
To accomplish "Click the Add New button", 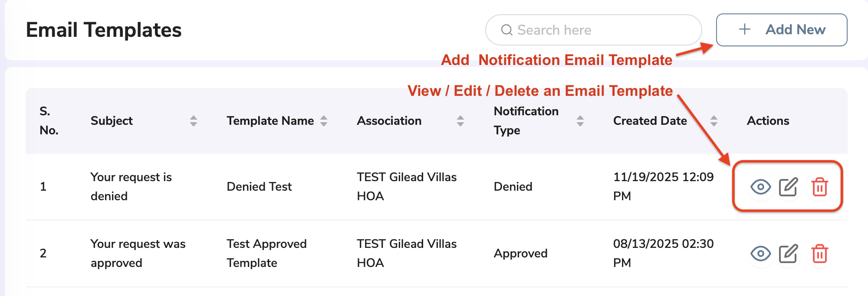I will tap(782, 30).
